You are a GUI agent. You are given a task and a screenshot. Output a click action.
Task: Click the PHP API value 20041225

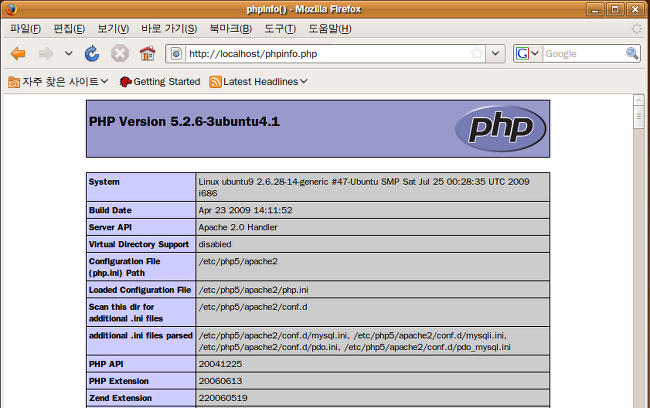[x=220, y=364]
